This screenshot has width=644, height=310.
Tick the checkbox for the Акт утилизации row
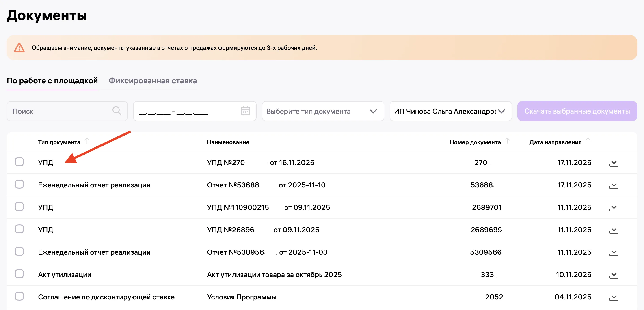point(19,274)
